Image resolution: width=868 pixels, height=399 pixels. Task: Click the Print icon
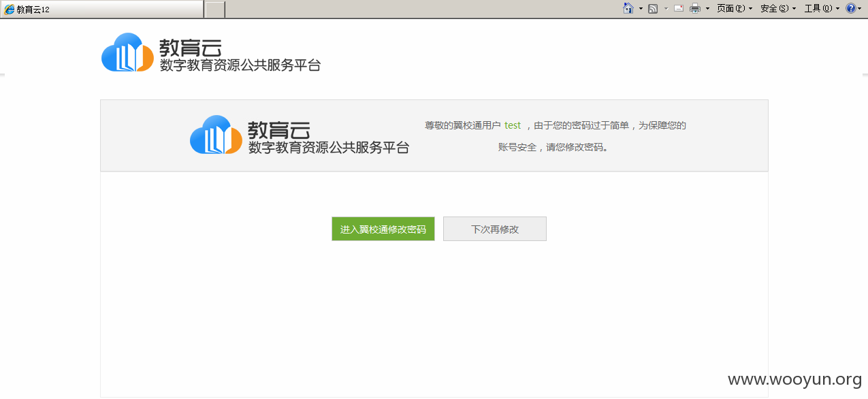click(x=695, y=8)
